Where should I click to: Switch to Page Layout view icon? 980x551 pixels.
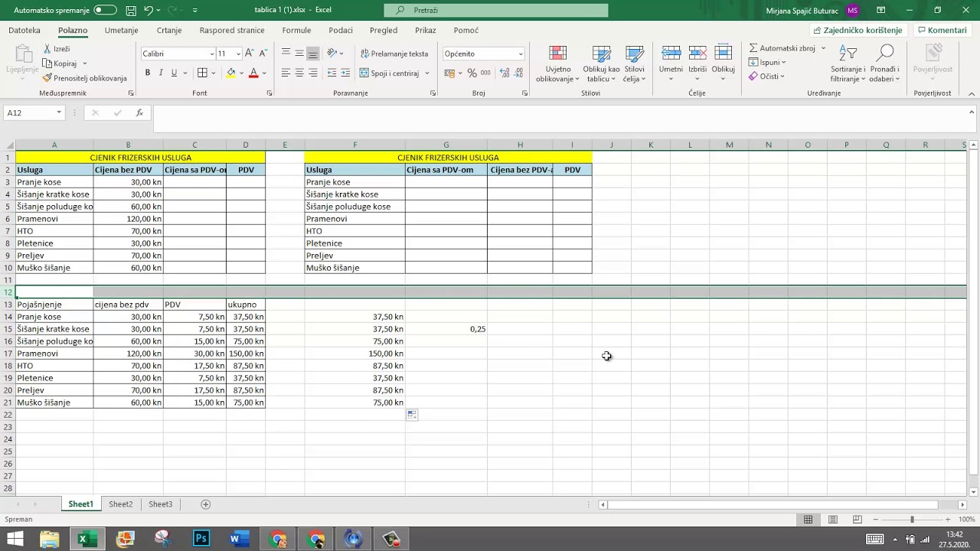[832, 520]
